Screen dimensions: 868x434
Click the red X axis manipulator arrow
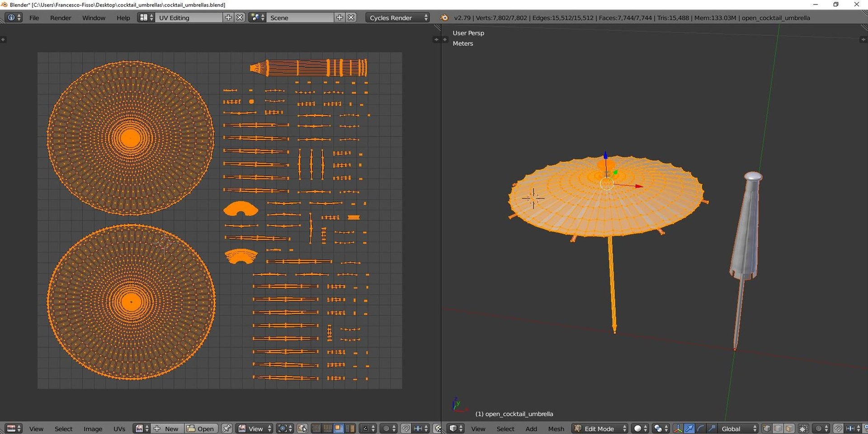point(639,186)
